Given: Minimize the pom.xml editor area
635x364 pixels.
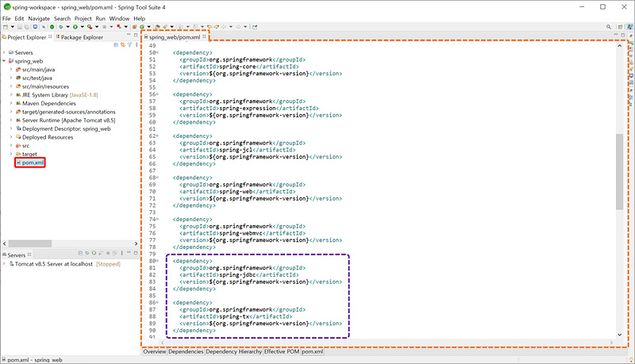Looking at the screenshot, I should 616,34.
